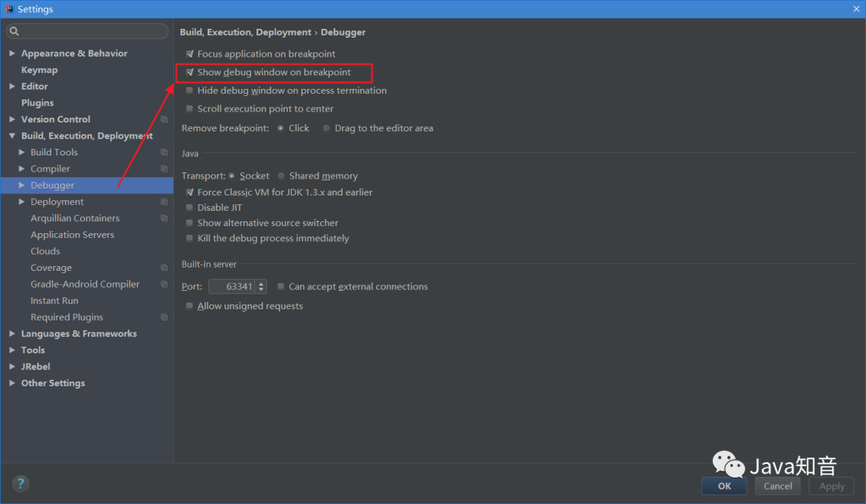Toggle Show debug window on breakpoint
The height and width of the screenshot is (504, 866).
(x=189, y=72)
